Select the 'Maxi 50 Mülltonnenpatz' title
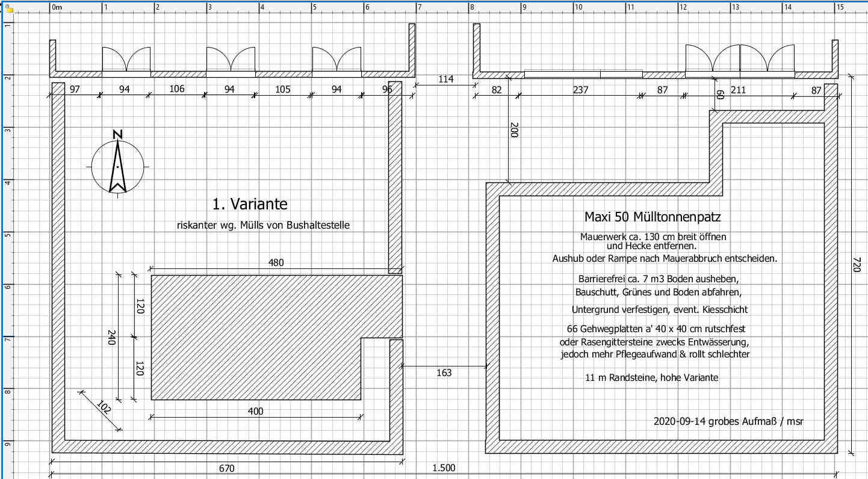Viewport: 868px width, 479px height. tap(653, 217)
